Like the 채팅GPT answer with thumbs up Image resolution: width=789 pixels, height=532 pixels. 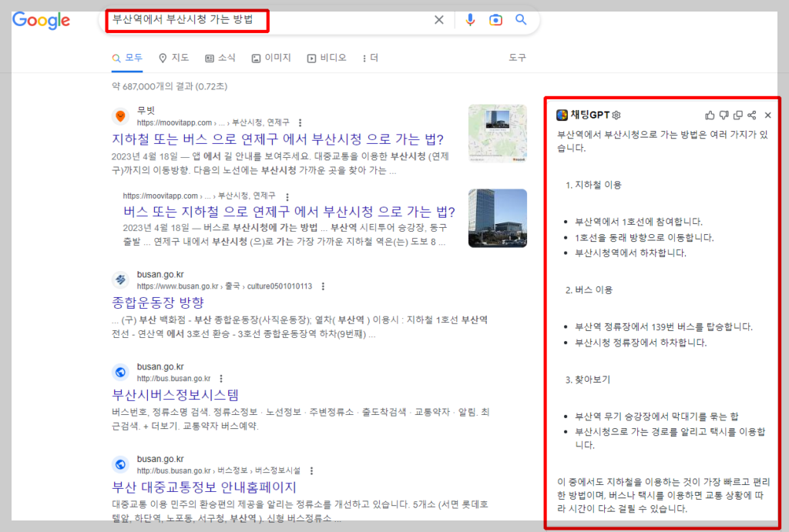pyautogui.click(x=710, y=115)
